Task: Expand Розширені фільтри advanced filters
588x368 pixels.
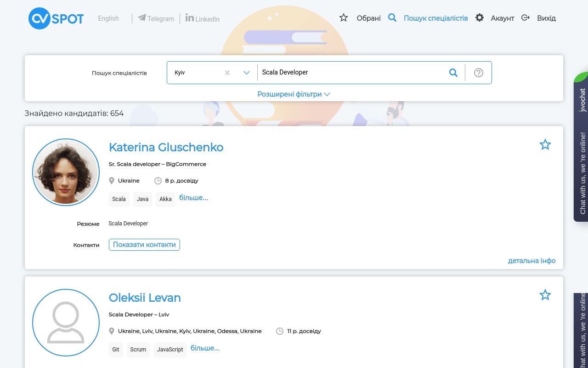Action: click(294, 94)
